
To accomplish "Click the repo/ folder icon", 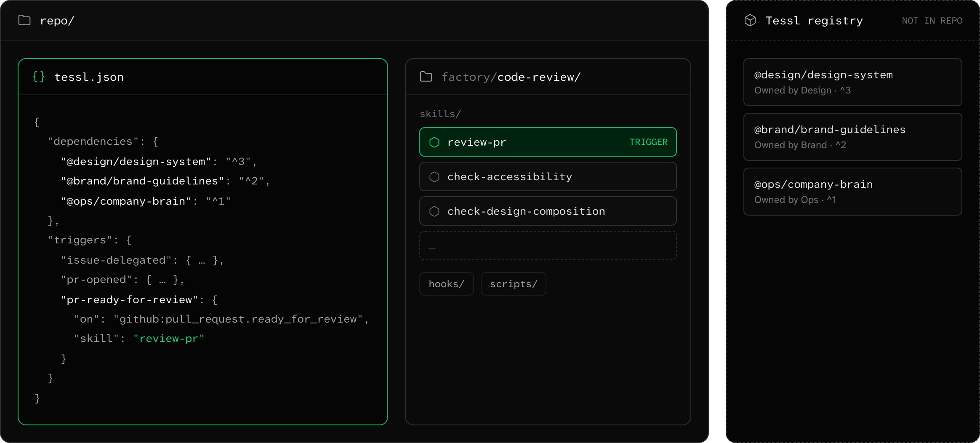I will click(x=24, y=20).
